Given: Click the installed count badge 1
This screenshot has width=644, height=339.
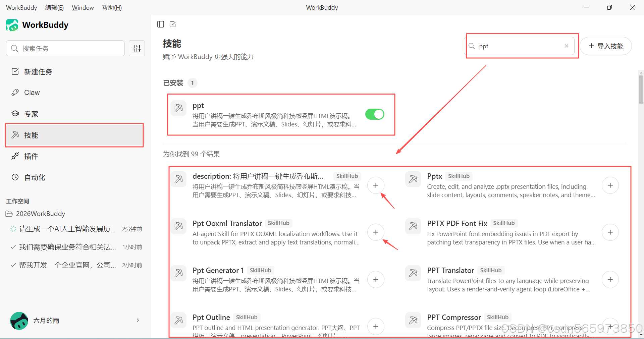Looking at the screenshot, I should [192, 83].
